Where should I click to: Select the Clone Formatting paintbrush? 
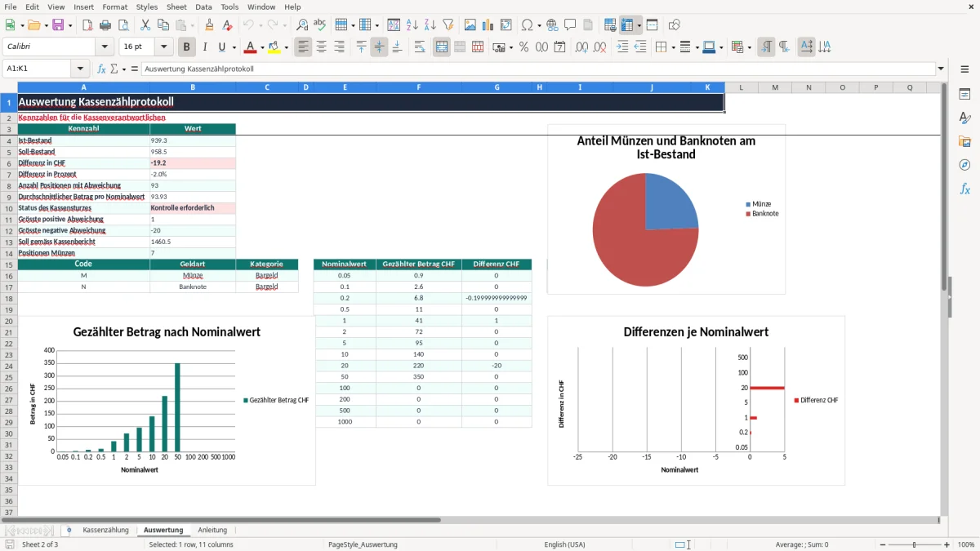[210, 25]
